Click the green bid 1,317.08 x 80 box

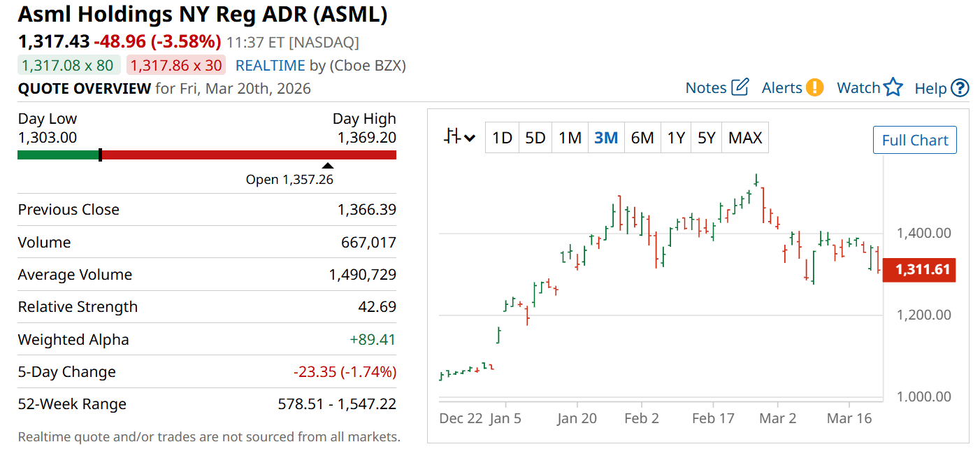coord(69,66)
